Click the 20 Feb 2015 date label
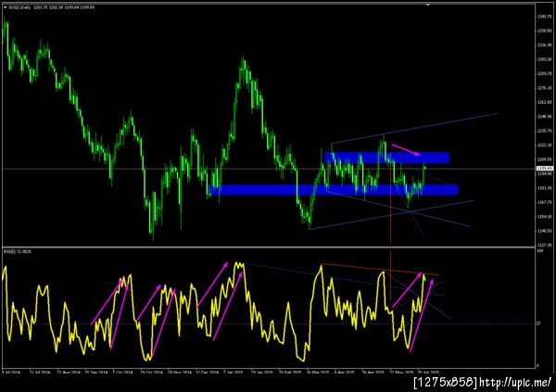Viewport: 556px width, 392px height. pos(289,373)
